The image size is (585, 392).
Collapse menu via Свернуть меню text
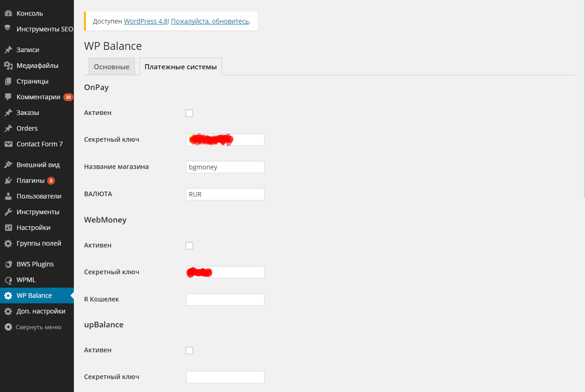pyautogui.click(x=38, y=327)
